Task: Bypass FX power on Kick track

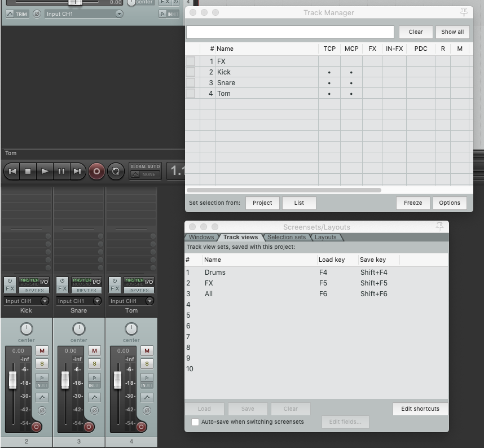Action: coord(10,280)
